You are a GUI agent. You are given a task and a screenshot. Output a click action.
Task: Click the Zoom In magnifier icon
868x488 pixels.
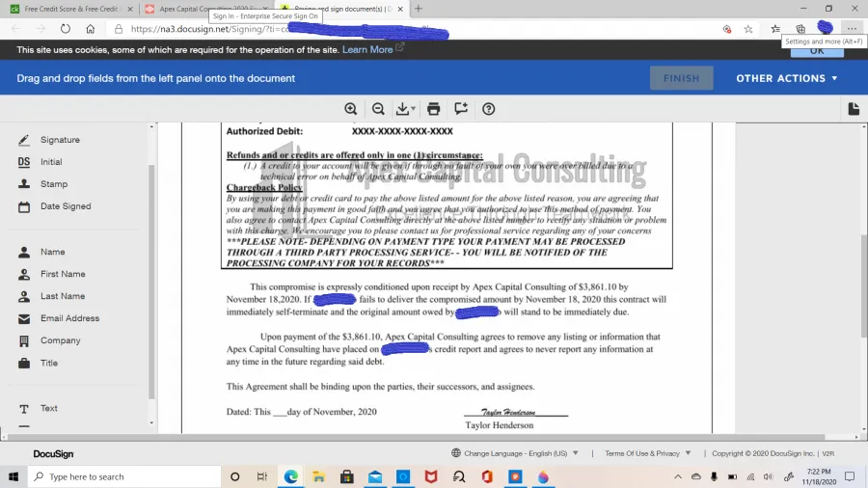pos(350,109)
